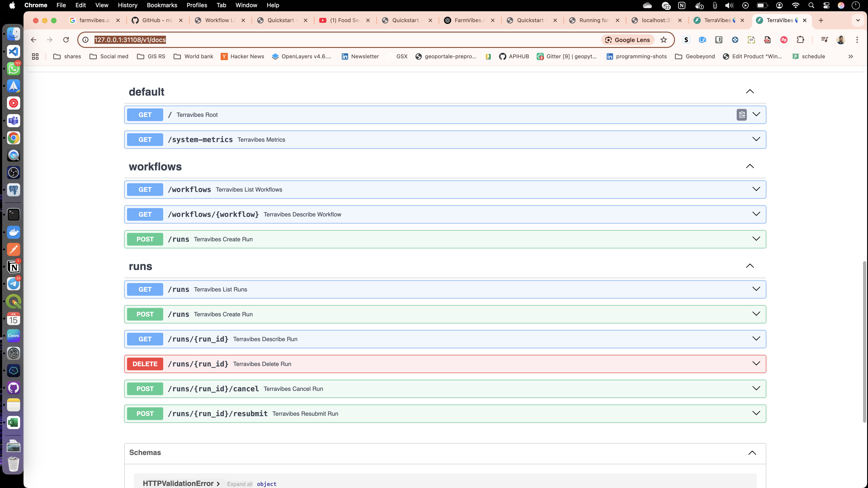868x488 pixels.
Task: Open Calendar from the Dock
Action: pos(14,319)
